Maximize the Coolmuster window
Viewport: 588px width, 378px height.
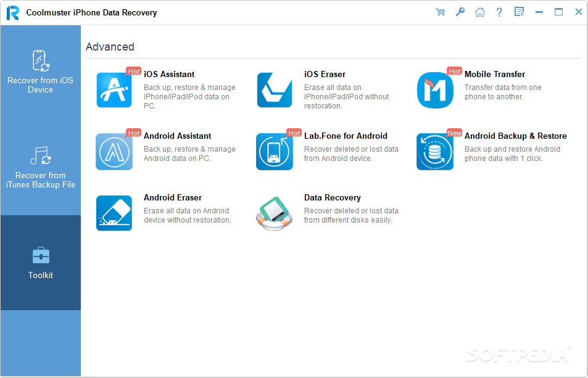coord(558,12)
